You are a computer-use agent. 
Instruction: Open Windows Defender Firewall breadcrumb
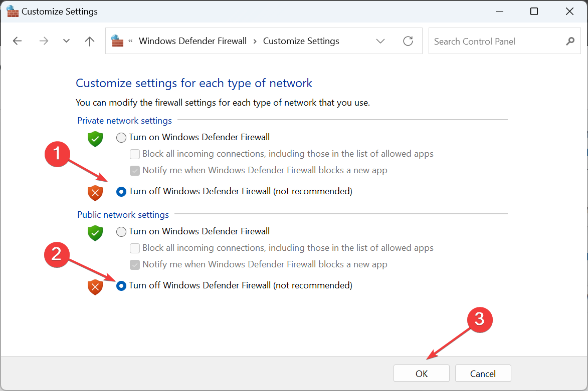[x=193, y=41]
